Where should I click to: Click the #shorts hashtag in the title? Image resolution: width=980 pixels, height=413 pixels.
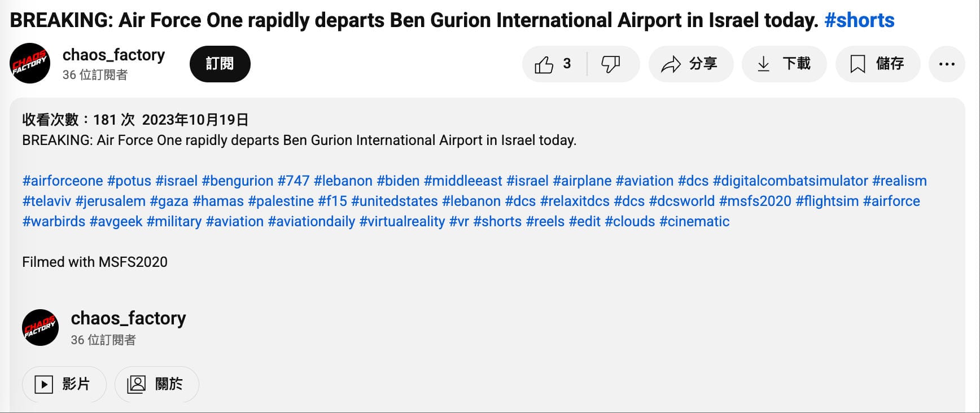(859, 20)
